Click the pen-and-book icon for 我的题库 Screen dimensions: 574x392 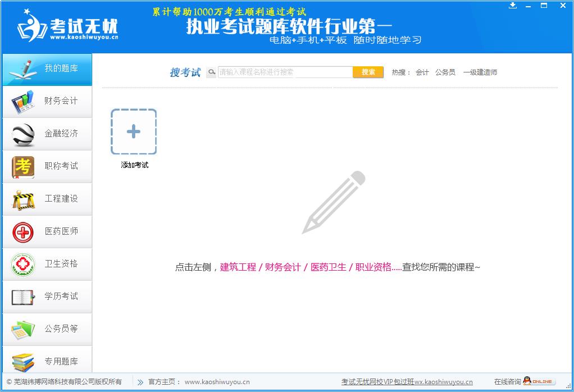pyautogui.click(x=23, y=70)
